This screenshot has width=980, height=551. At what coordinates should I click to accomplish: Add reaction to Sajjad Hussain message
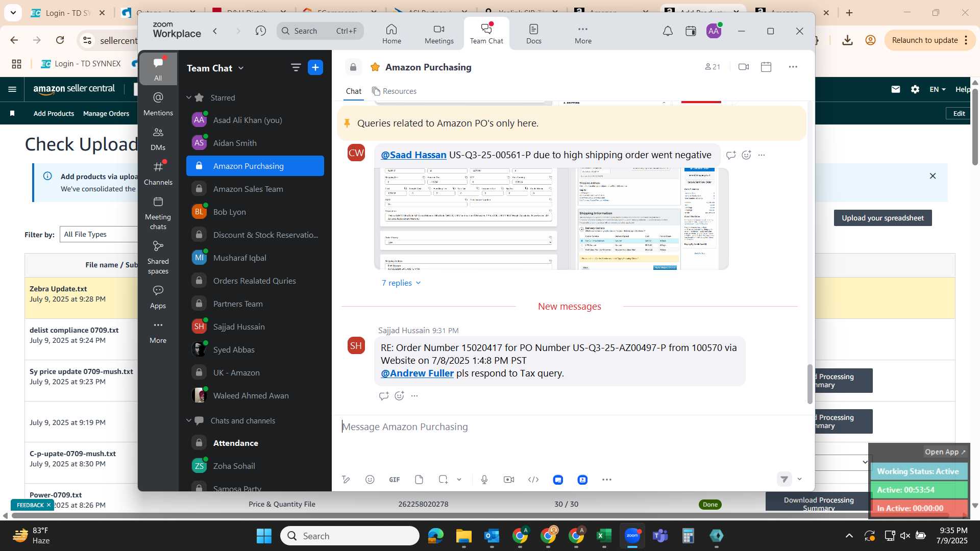(x=399, y=395)
